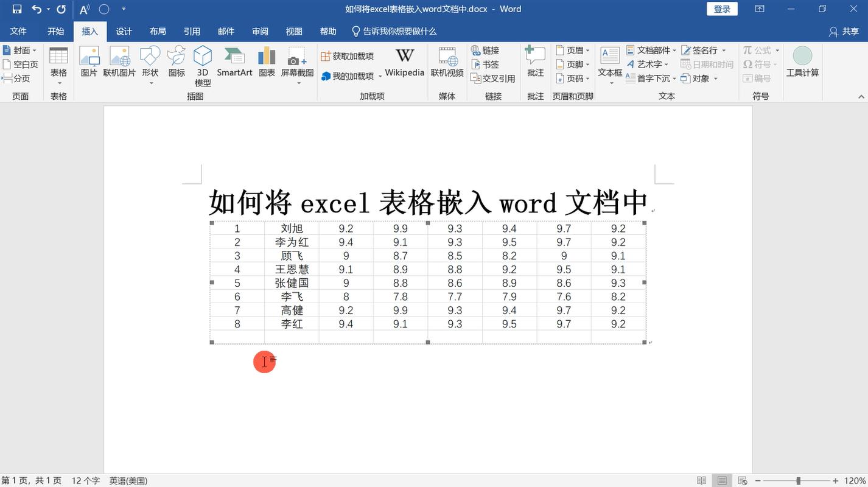
Task: Switch to the Layout (布局) tab
Action: point(158,31)
